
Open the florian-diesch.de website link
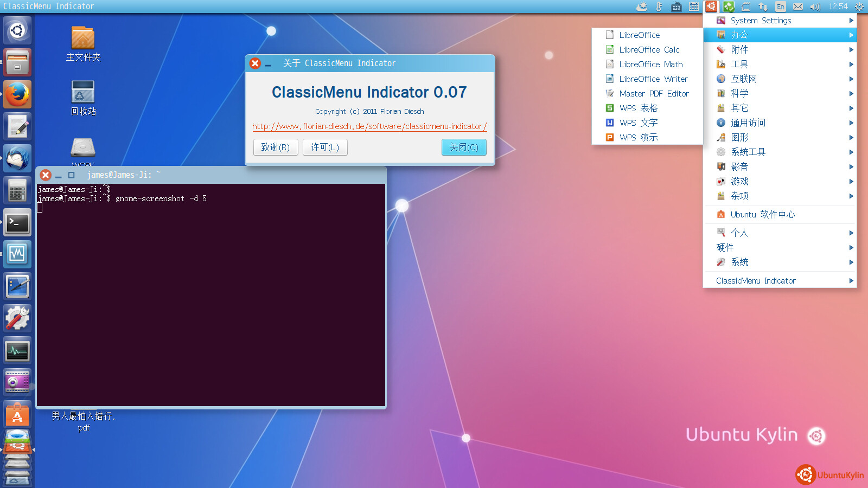(369, 126)
